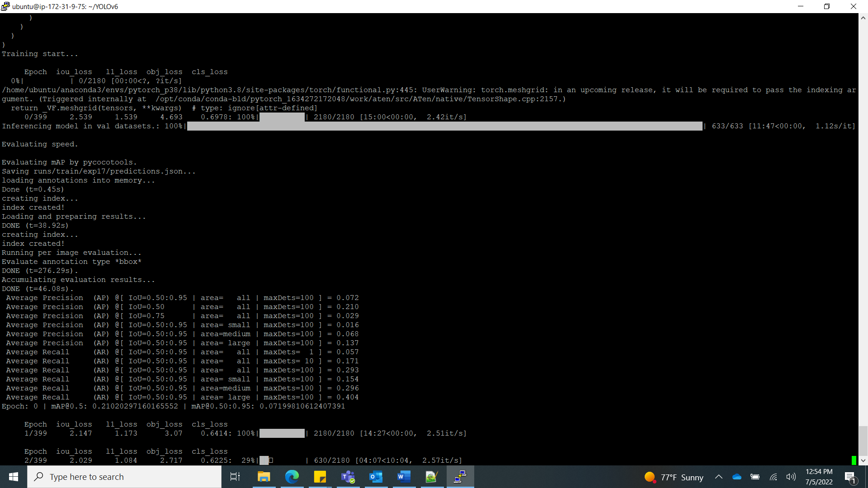Click the scrollbar up arrow
This screenshot has width=868, height=488.
863,18
